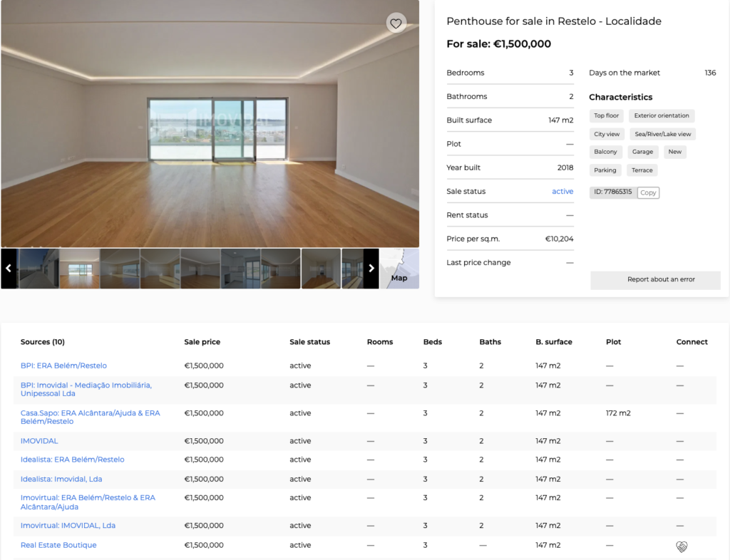The image size is (730, 560).
Task: Copy the listing ID 77865315
Action: [x=648, y=192]
